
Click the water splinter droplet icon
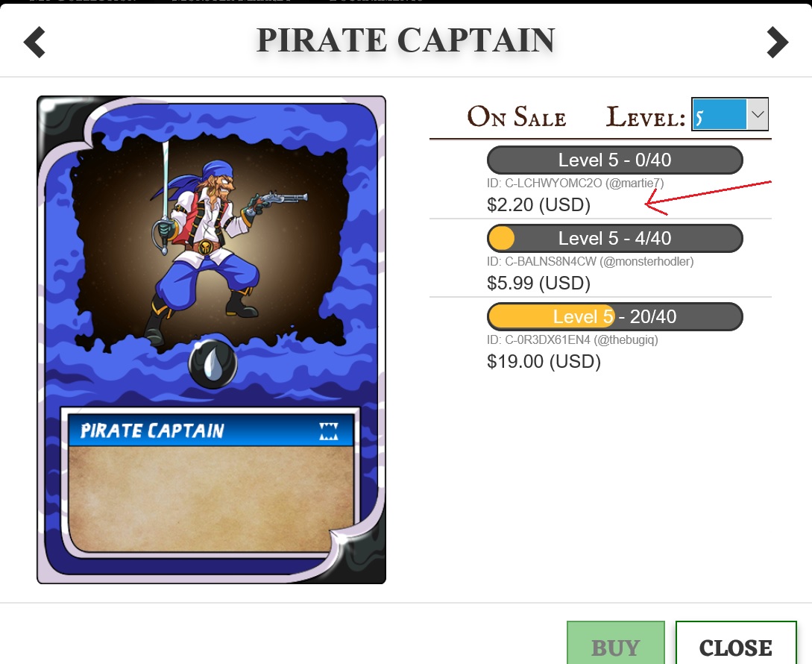pos(213,364)
